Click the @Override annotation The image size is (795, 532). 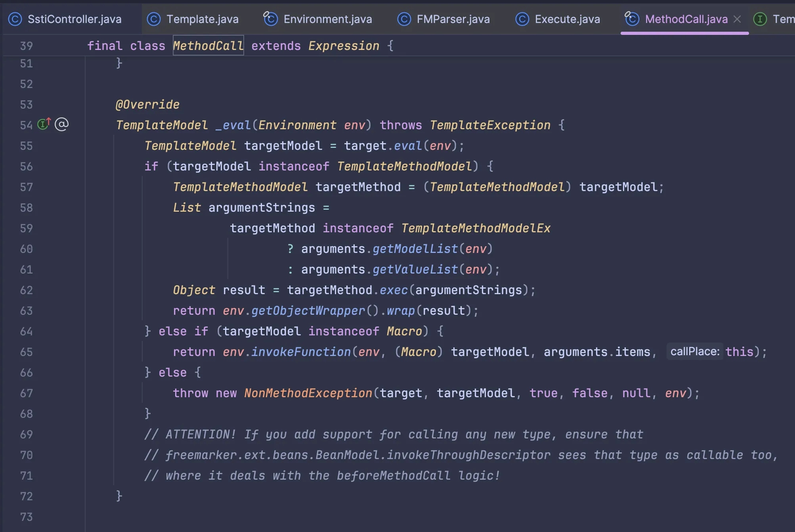pos(147,105)
